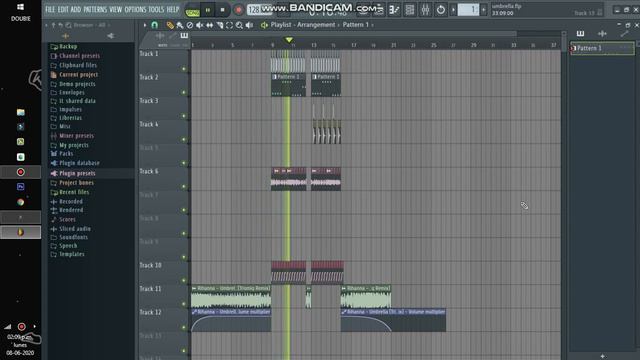Click plus button next to pattern number

pos(484,9)
